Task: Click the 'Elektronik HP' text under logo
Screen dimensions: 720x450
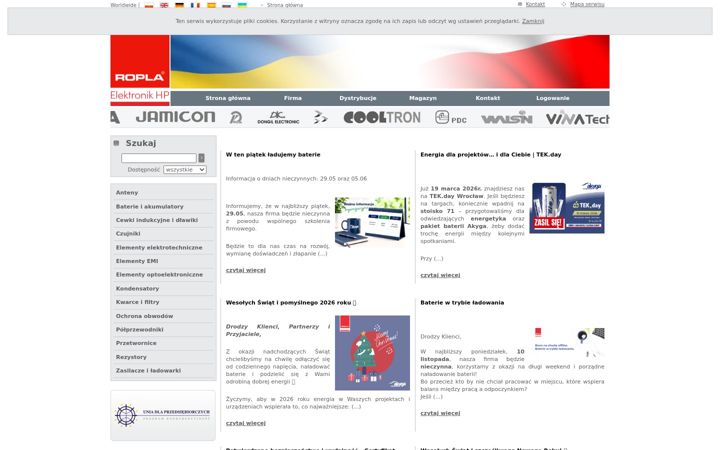Action: click(140, 96)
